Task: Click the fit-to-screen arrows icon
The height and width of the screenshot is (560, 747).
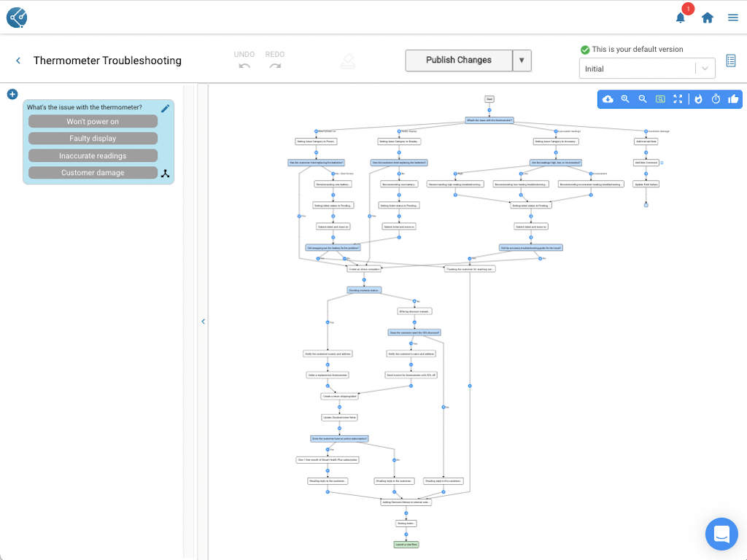Action: [x=678, y=99]
